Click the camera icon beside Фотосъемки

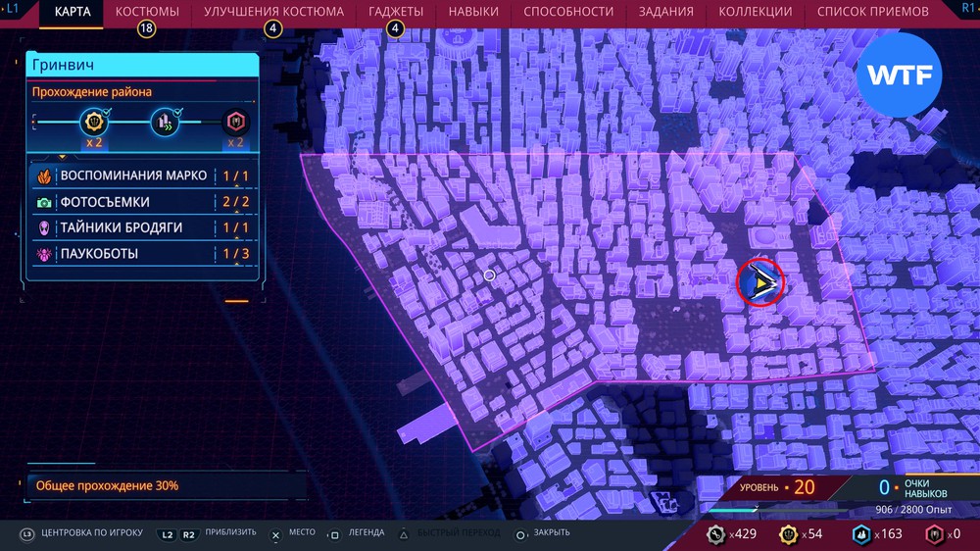[x=44, y=202]
